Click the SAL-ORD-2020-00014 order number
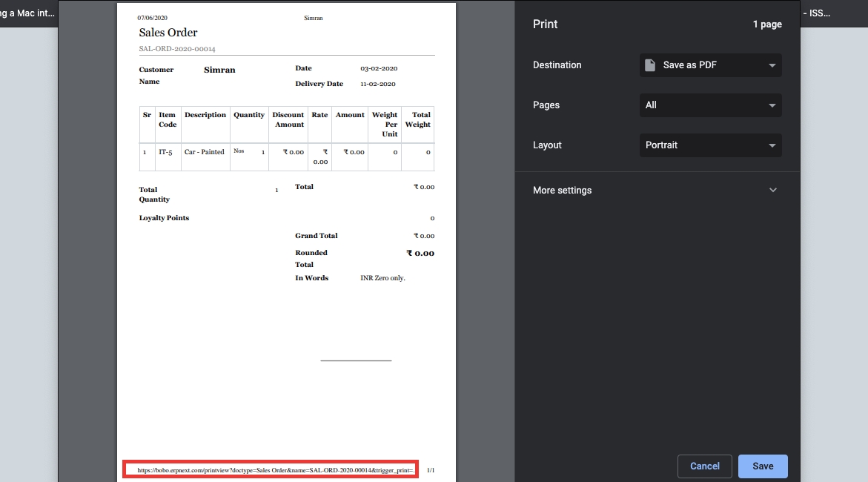Image resolution: width=868 pixels, height=482 pixels. point(177,49)
